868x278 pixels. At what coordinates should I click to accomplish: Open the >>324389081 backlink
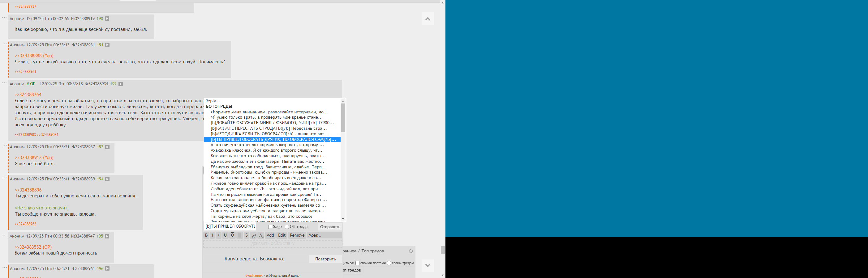click(x=48, y=135)
